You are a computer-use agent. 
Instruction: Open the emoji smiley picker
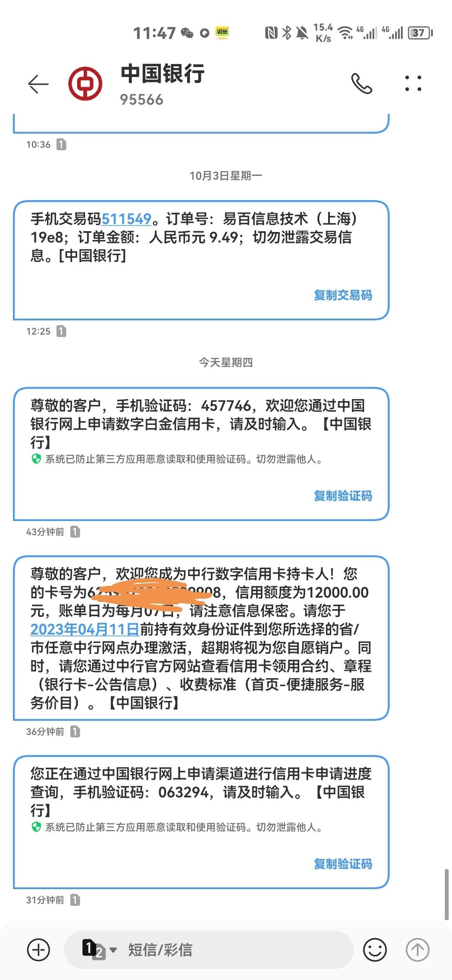tap(375, 950)
